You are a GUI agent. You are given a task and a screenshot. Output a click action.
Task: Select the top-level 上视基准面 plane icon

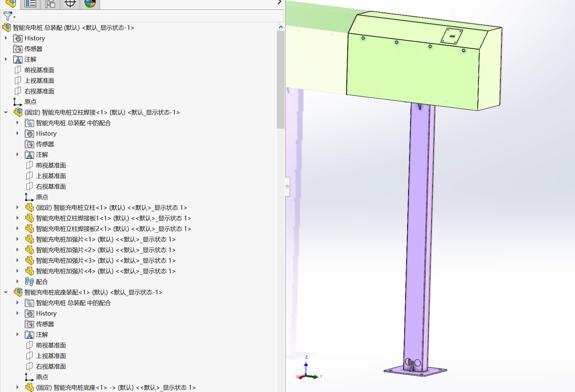click(18, 80)
